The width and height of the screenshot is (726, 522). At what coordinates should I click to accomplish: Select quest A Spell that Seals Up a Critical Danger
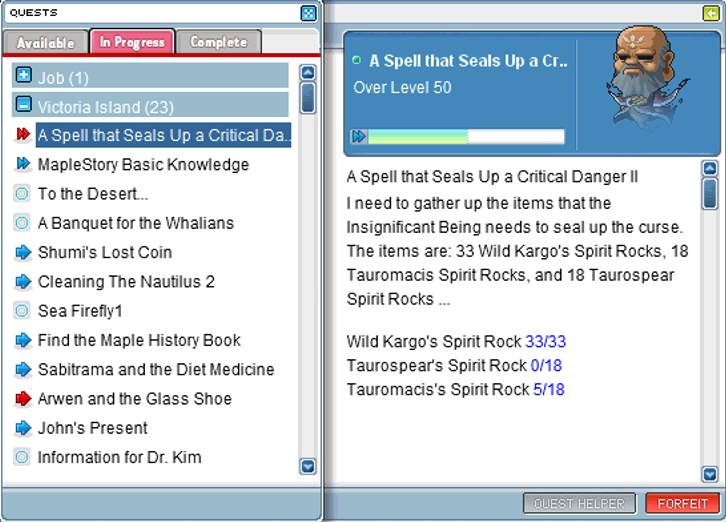point(163,135)
